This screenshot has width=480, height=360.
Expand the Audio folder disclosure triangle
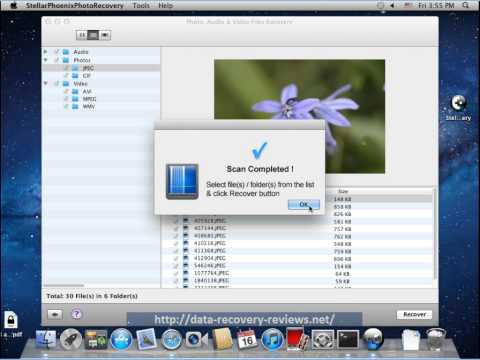[x=46, y=52]
